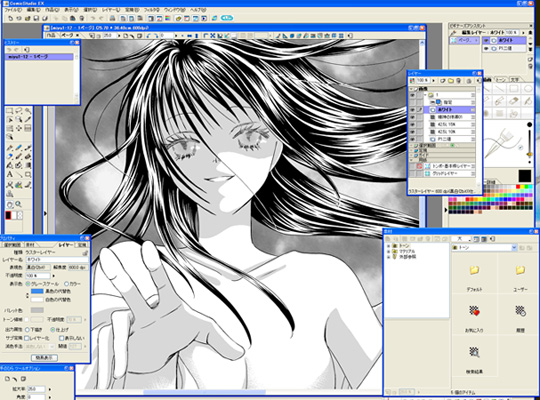
Task: Select the rectangular marquee selection tool
Action: tap(10, 111)
